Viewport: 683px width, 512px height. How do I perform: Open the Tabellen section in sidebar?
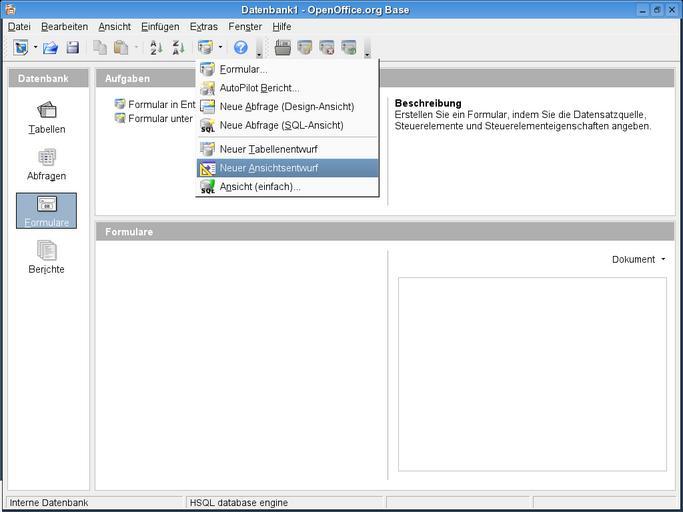click(x=46, y=117)
